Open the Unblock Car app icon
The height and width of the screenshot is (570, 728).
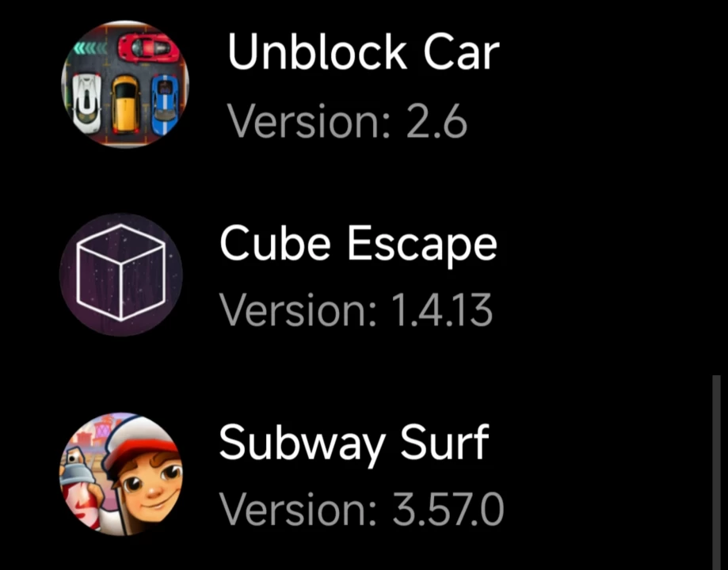click(x=125, y=84)
